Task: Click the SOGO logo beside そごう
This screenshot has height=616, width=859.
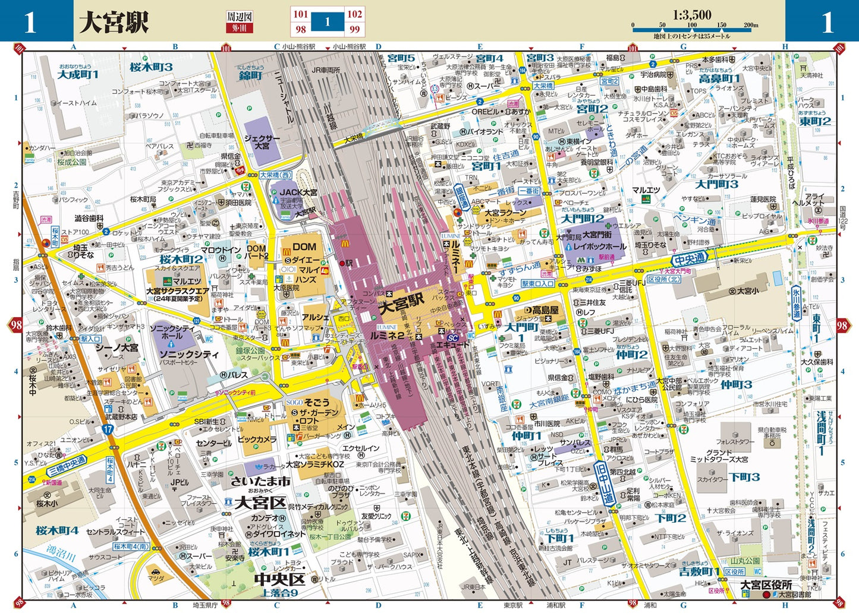Action: pos(295,402)
